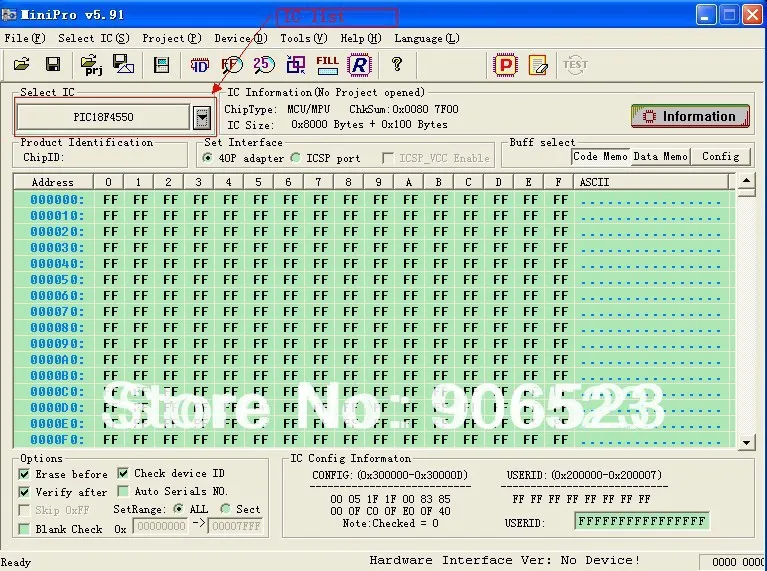Open the Tools menu
The image size is (767, 571).
click(303, 38)
